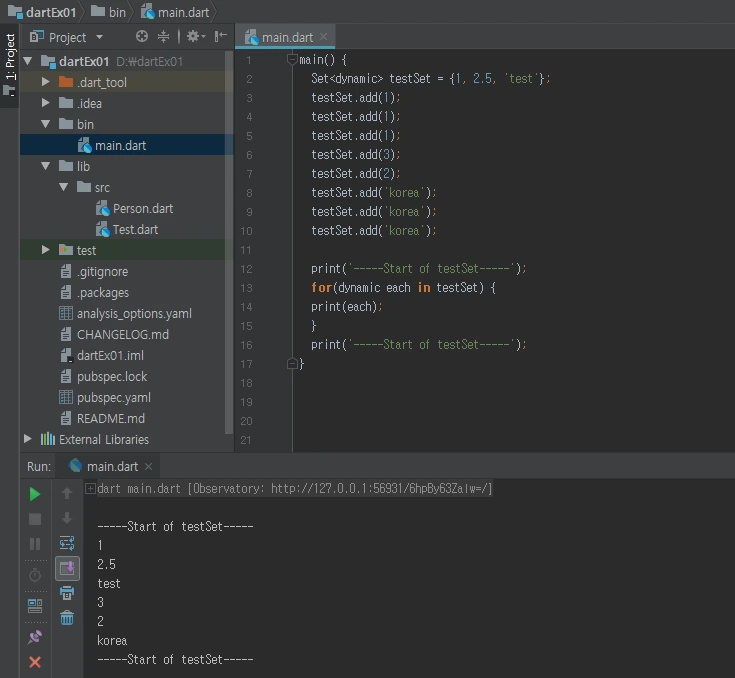
Task: Click the Collapse All icon in Project panel
Action: pyautogui.click(x=163, y=36)
